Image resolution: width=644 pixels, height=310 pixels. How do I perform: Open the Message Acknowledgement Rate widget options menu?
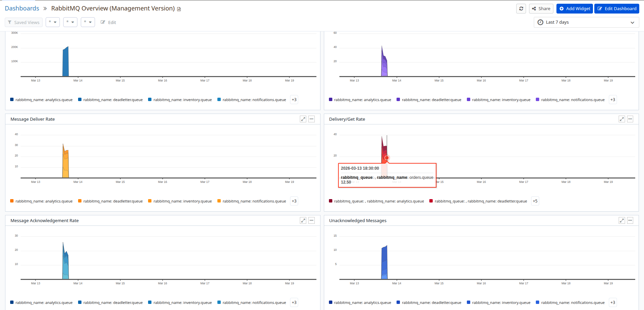point(311,220)
